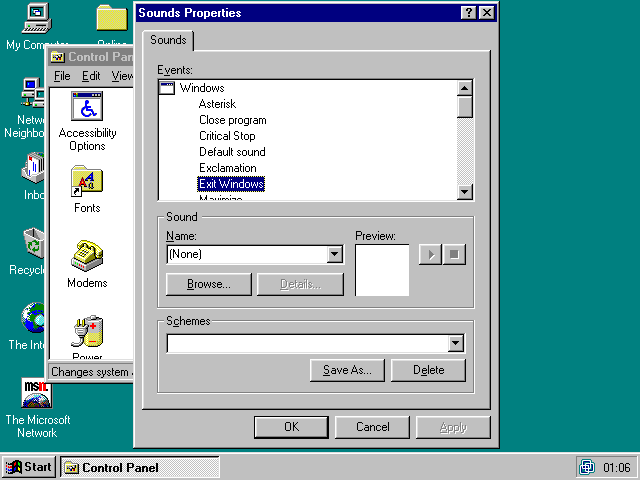Viewport: 640px width, 480px height.
Task: Select The Internet desktop icon
Action: coord(33,318)
